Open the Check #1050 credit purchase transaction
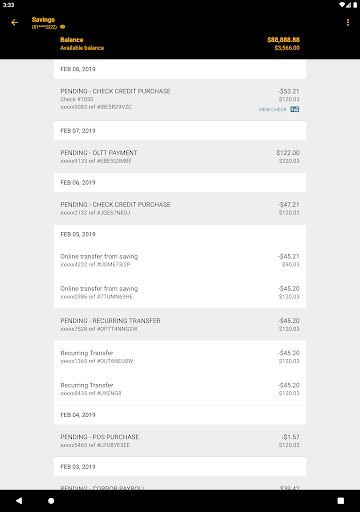 [180, 99]
